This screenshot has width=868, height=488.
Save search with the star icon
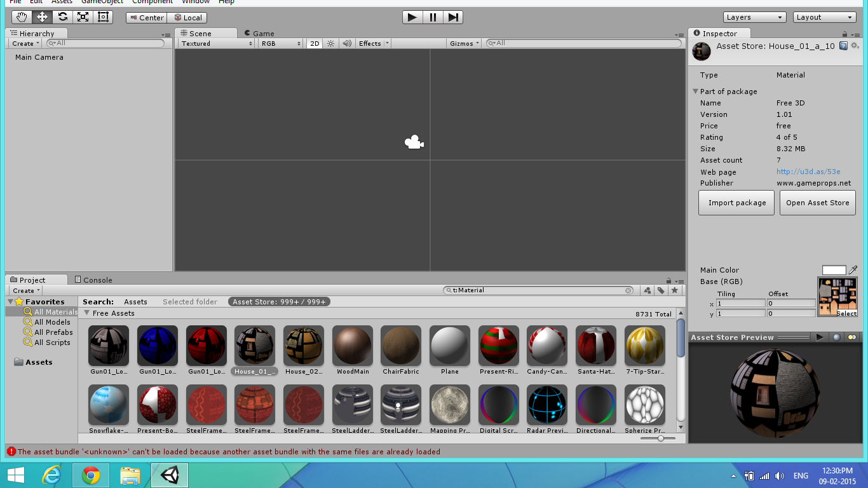675,290
